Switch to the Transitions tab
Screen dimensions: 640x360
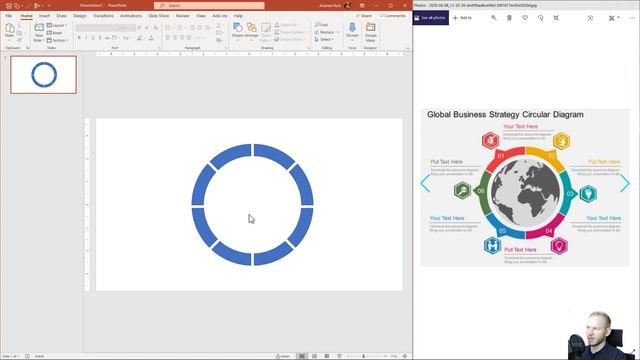click(103, 16)
